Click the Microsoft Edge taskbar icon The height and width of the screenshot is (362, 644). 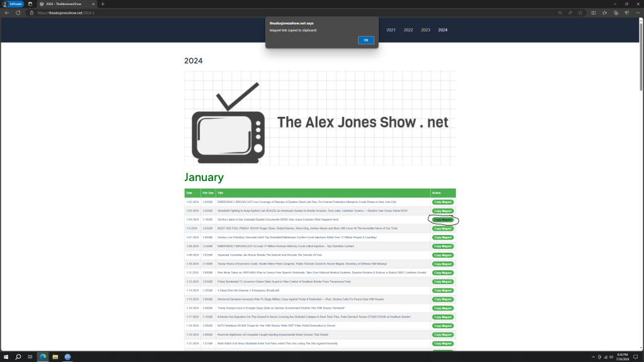coord(43,356)
